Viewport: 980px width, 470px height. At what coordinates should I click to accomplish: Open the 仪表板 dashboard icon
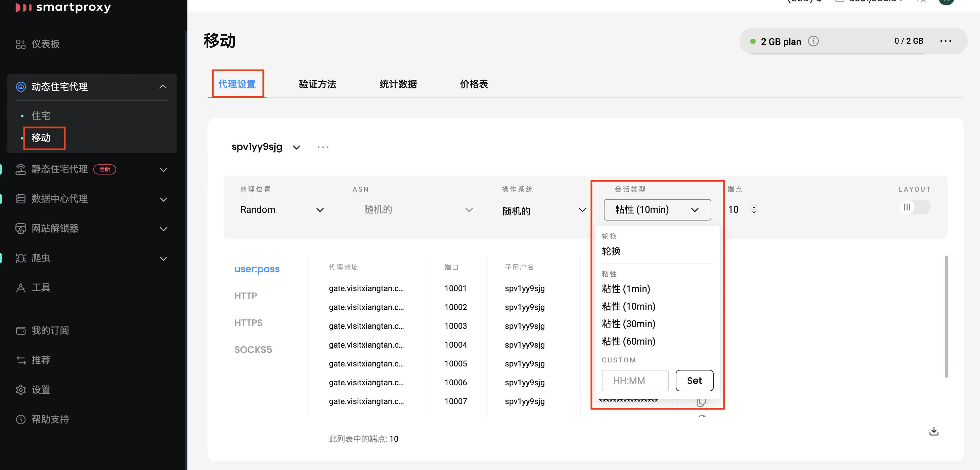(x=20, y=44)
